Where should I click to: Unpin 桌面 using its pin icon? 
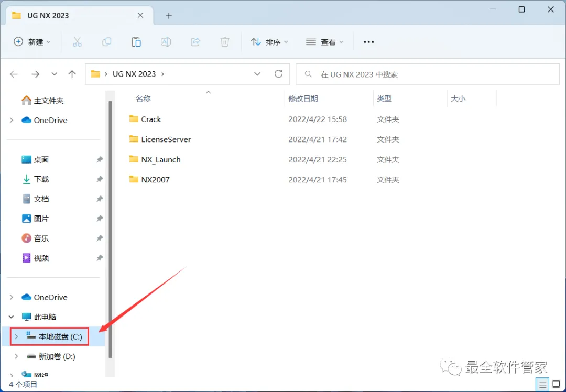(x=100, y=159)
